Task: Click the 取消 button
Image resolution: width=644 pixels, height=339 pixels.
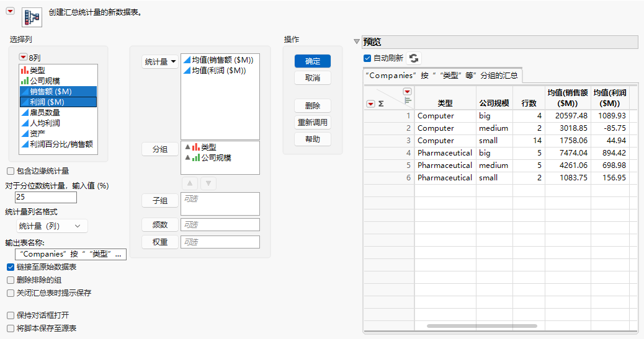Action: pos(313,78)
